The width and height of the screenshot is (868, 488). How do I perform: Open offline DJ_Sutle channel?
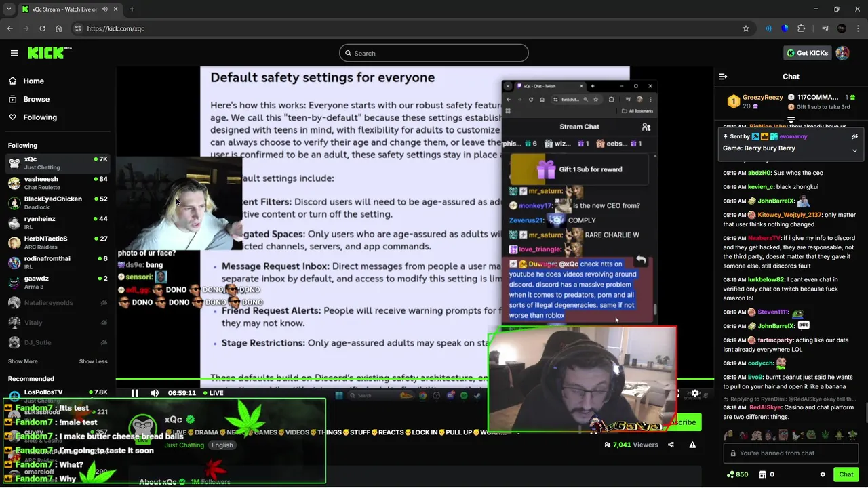pyautogui.click(x=58, y=342)
